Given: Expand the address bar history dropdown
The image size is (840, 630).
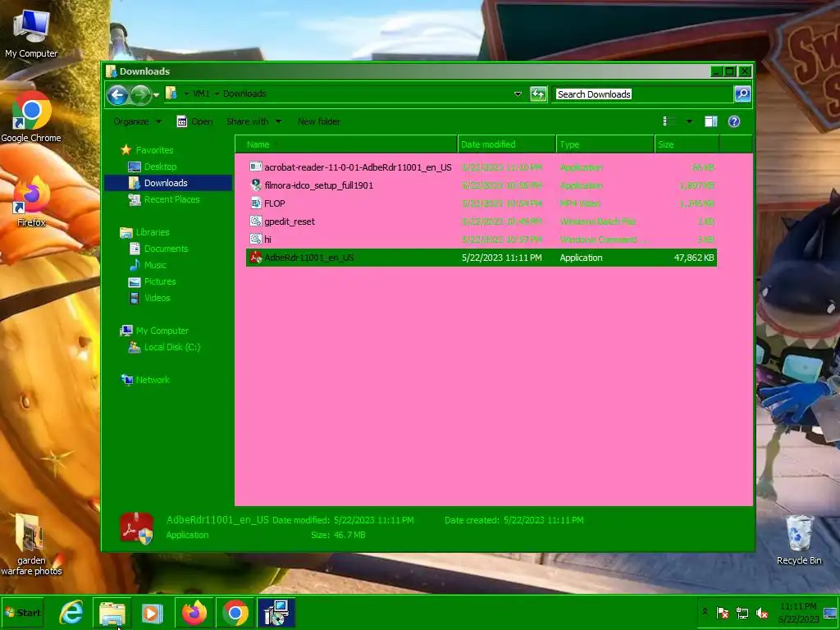Looking at the screenshot, I should 518,94.
